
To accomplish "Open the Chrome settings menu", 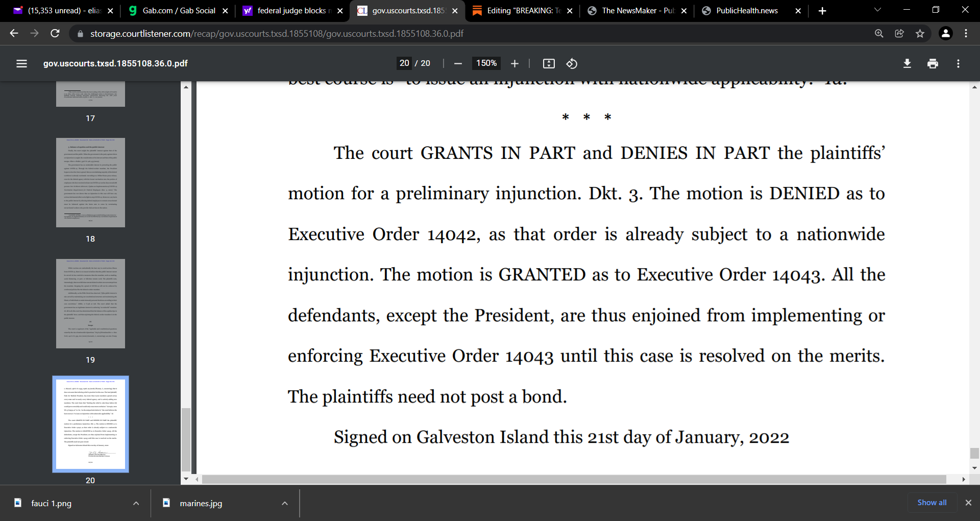I will pyautogui.click(x=966, y=33).
